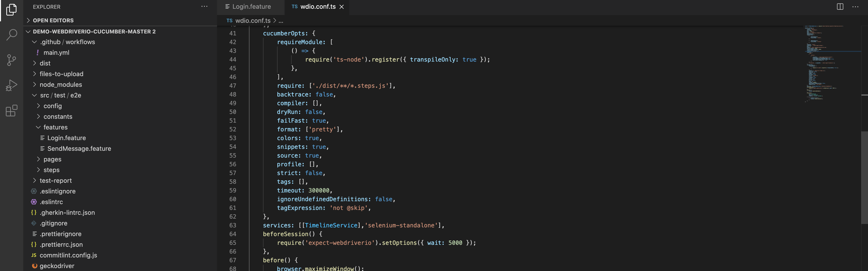
Task: Open the Extensions view icon
Action: tap(11, 111)
